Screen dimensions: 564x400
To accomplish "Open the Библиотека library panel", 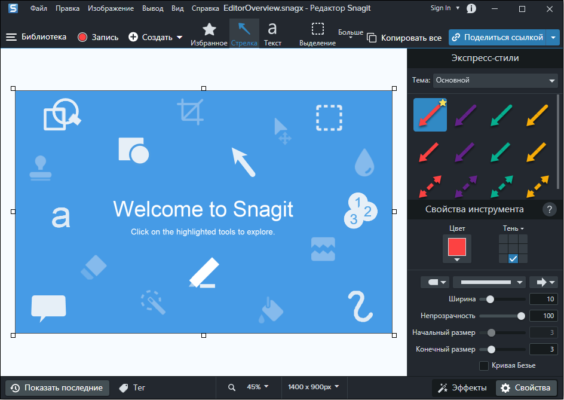I will [36, 37].
